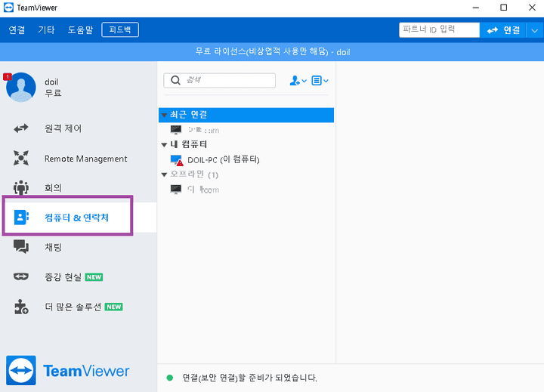Image resolution: width=544 pixels, height=392 pixels.
Task: Open the 기타 menu
Action: [46, 29]
